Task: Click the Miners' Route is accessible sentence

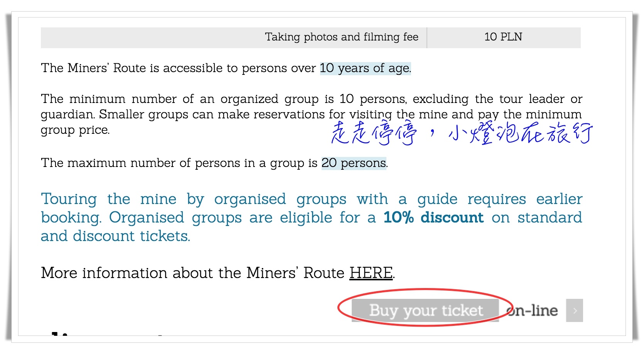Action: 226,68
